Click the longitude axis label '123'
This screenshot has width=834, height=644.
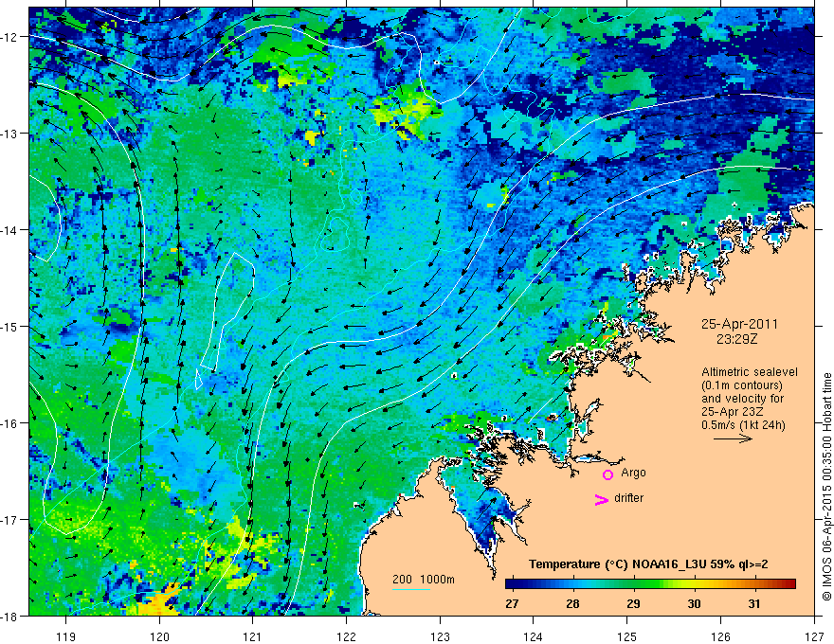pyautogui.click(x=440, y=636)
